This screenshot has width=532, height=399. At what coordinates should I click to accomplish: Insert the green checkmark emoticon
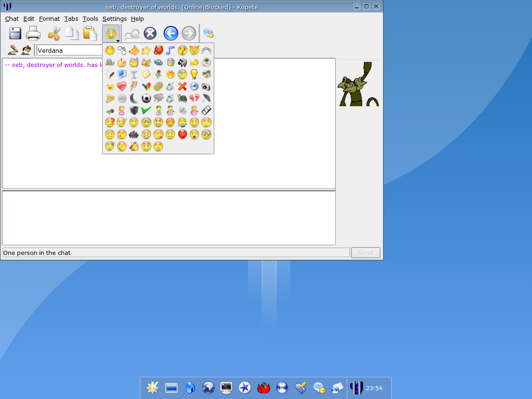(146, 110)
